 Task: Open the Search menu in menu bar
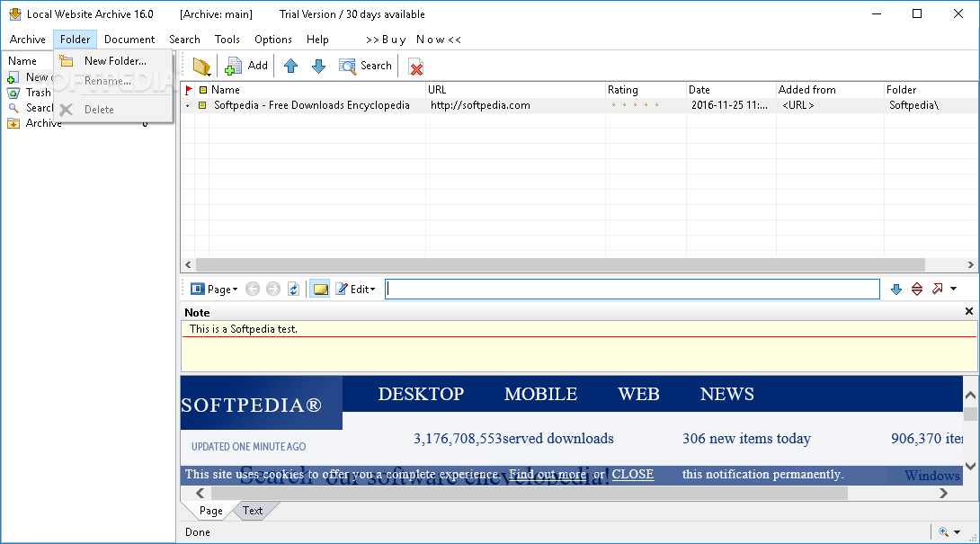point(184,40)
